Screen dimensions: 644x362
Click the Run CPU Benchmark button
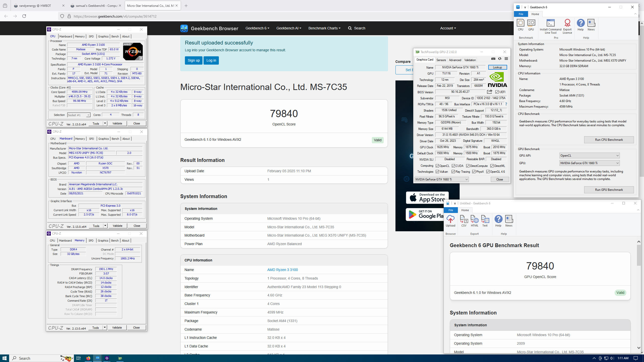(609, 140)
